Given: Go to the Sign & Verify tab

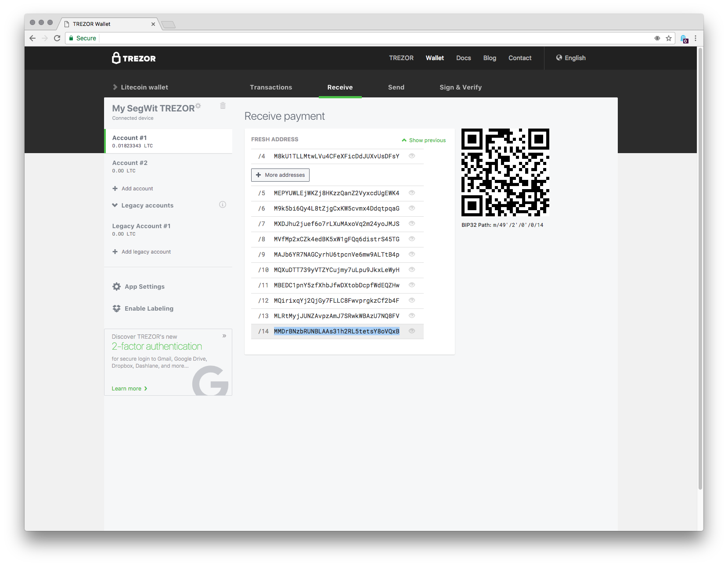Looking at the screenshot, I should (461, 87).
